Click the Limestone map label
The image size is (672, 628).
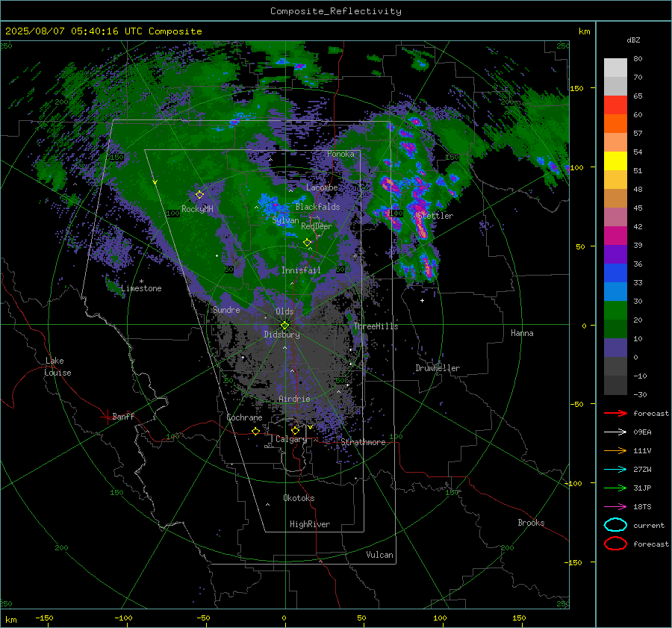pyautogui.click(x=141, y=288)
